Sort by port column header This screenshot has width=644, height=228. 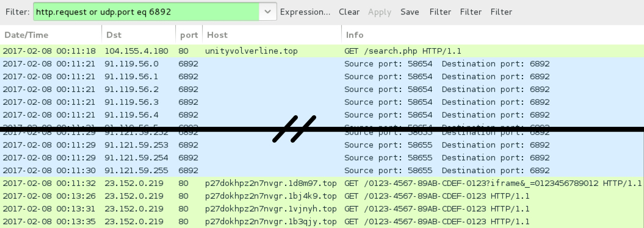point(189,35)
